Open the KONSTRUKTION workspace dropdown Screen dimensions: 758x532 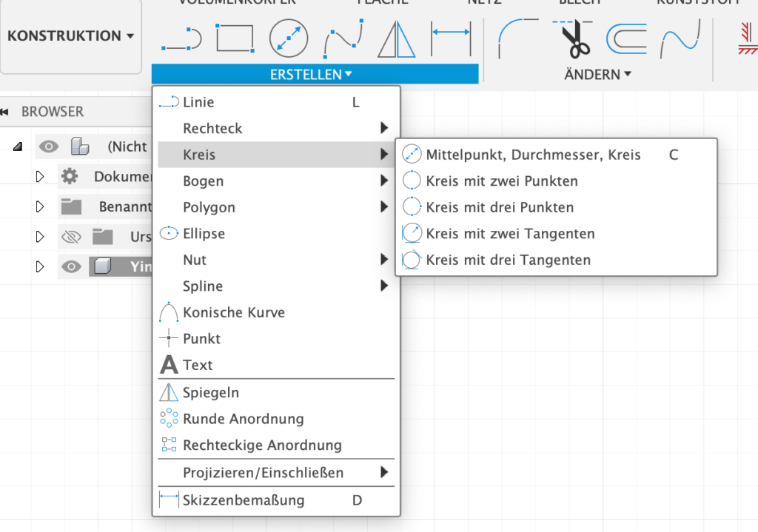point(71,36)
